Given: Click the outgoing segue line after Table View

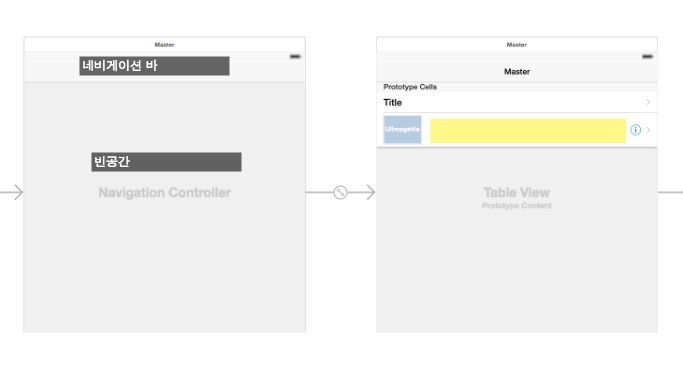Looking at the screenshot, I should 670,192.
